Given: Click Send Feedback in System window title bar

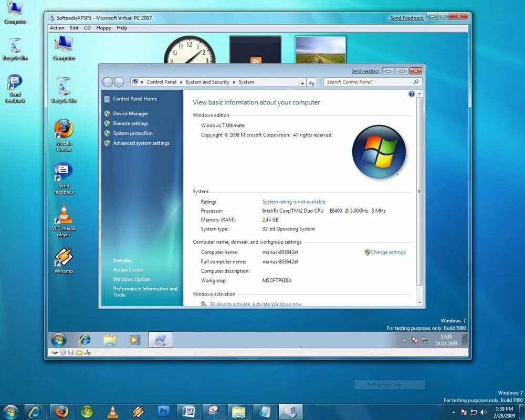Looking at the screenshot, I should (x=365, y=71).
